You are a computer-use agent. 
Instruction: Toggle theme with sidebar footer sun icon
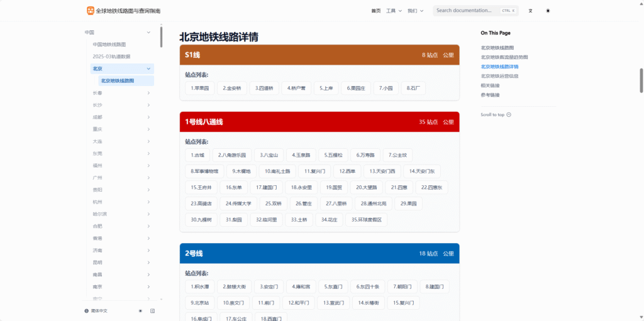(140, 311)
